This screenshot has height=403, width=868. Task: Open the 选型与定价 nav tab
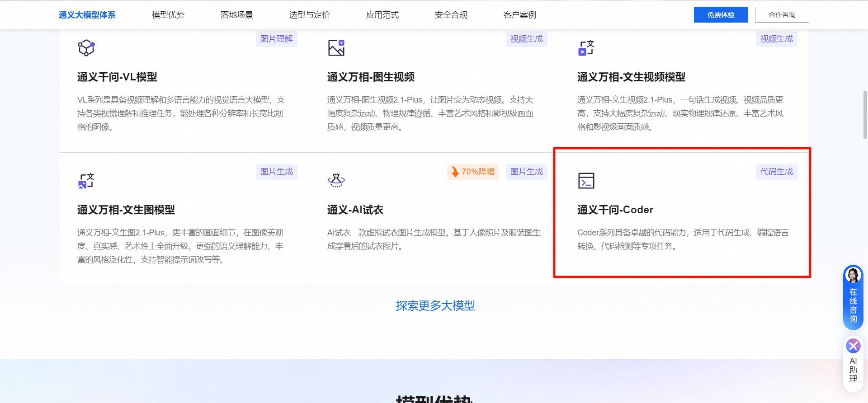click(309, 15)
